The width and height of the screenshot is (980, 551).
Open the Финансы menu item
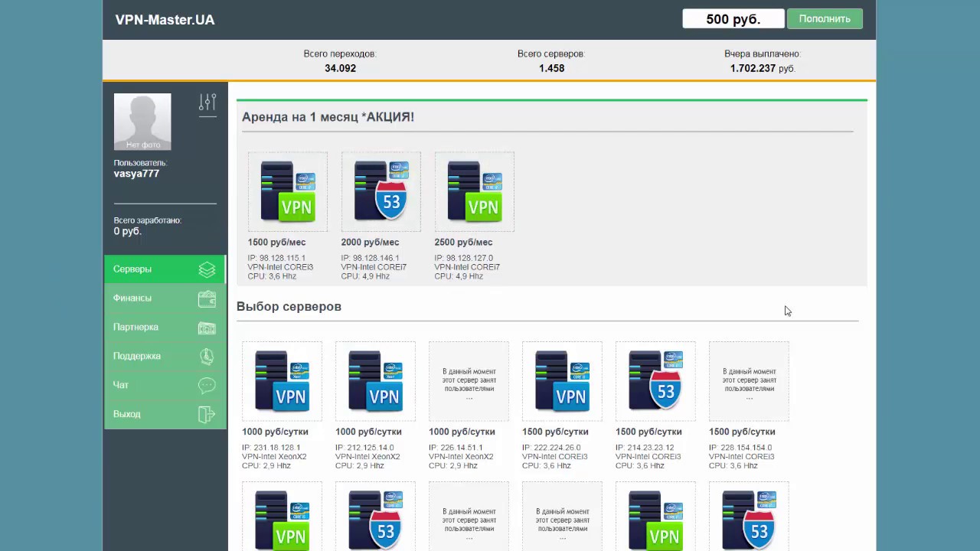(x=165, y=298)
